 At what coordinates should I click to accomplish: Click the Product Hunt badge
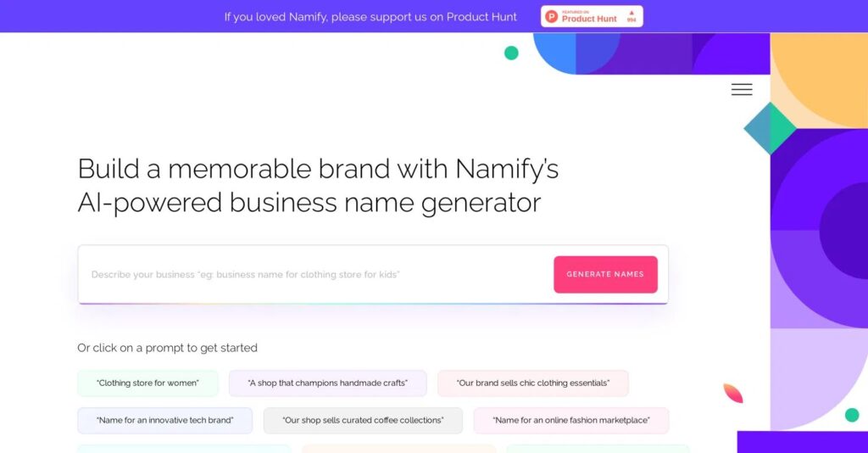(x=592, y=16)
